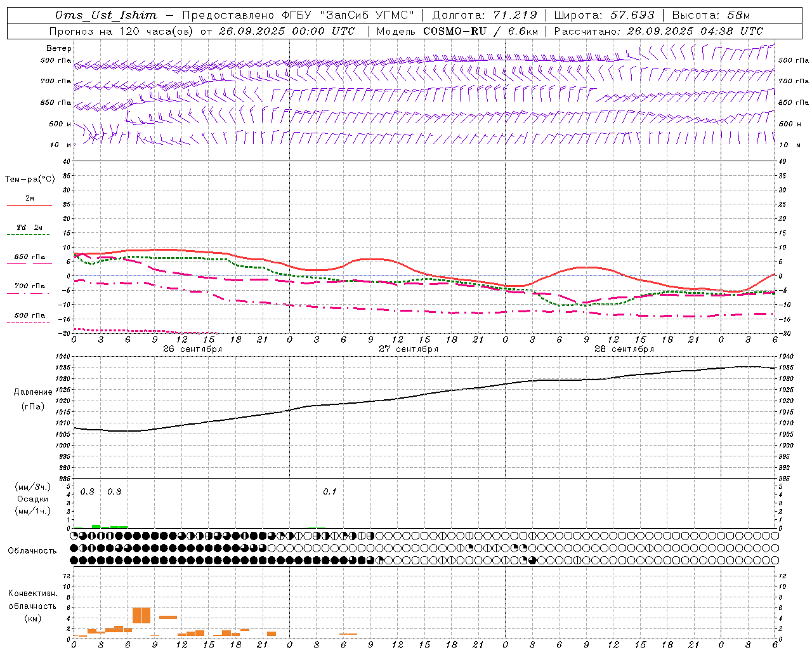Select the 700 гПа temperature legend entry

(x=30, y=286)
